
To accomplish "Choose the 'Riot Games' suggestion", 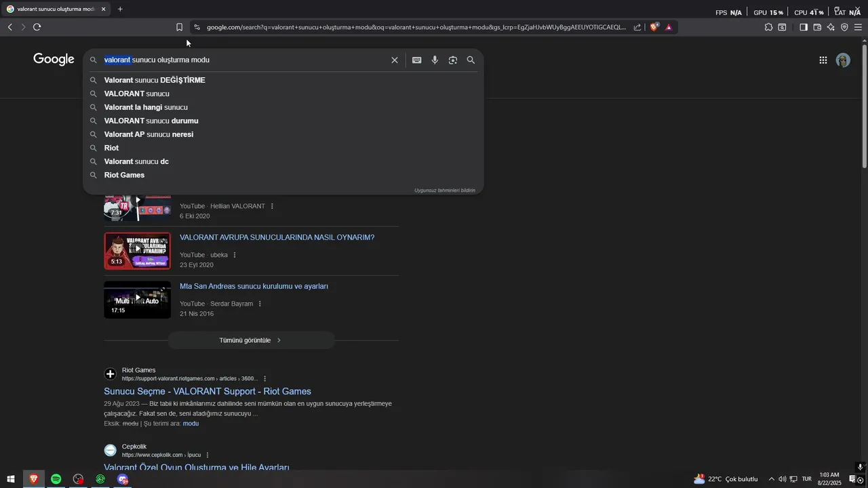I will click(283, 175).
